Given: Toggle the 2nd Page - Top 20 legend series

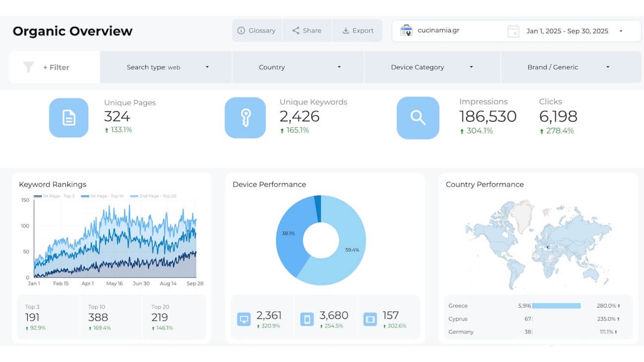Looking at the screenshot, I should click(x=153, y=196).
